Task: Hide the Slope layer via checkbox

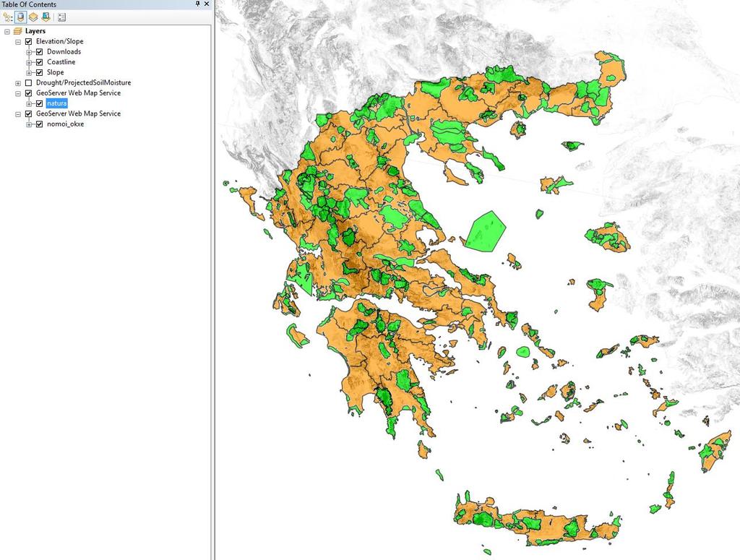Action: click(x=39, y=73)
